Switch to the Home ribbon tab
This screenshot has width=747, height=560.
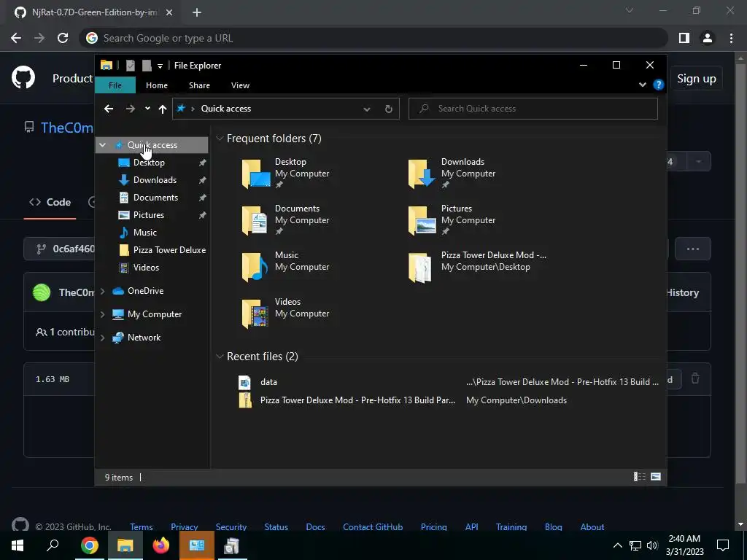[x=157, y=85]
